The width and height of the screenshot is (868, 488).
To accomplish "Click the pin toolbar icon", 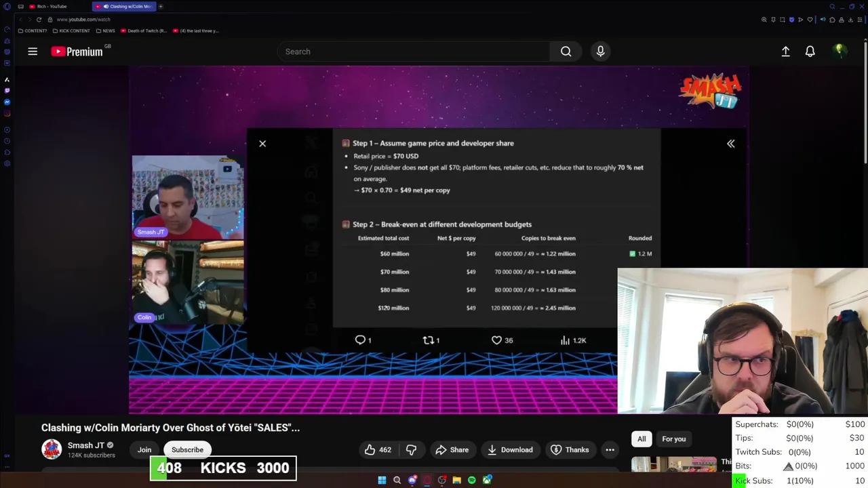I will coord(773,20).
